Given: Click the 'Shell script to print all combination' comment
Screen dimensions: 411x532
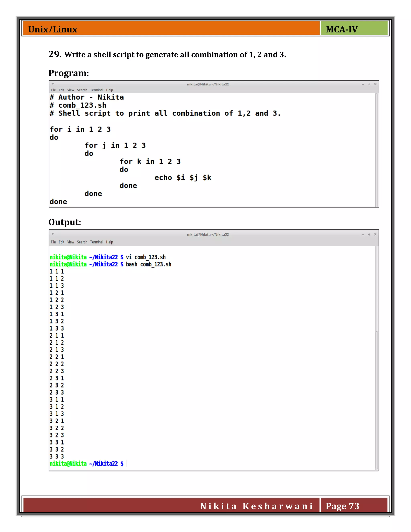Looking at the screenshot, I should pyautogui.click(x=165, y=113).
